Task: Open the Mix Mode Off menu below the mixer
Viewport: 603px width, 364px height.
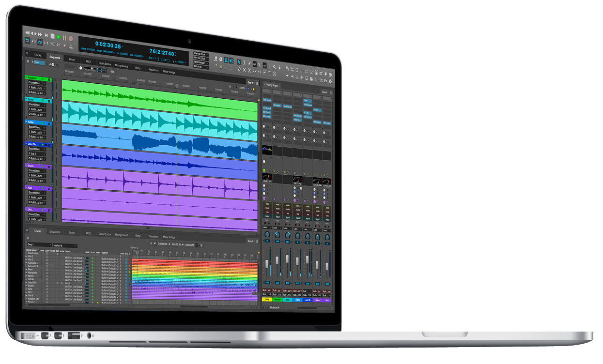Action: (x=275, y=307)
